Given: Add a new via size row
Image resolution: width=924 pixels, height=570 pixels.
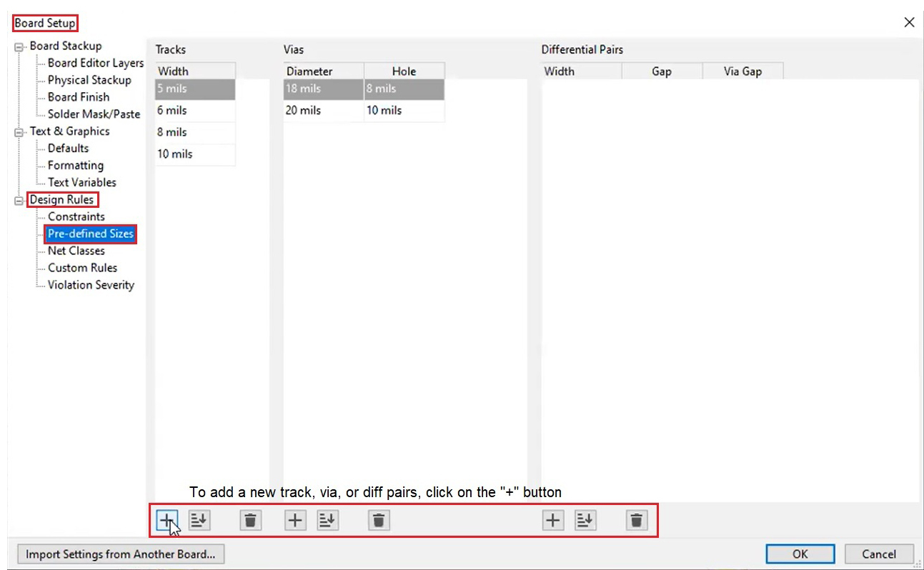Looking at the screenshot, I should tap(295, 521).
